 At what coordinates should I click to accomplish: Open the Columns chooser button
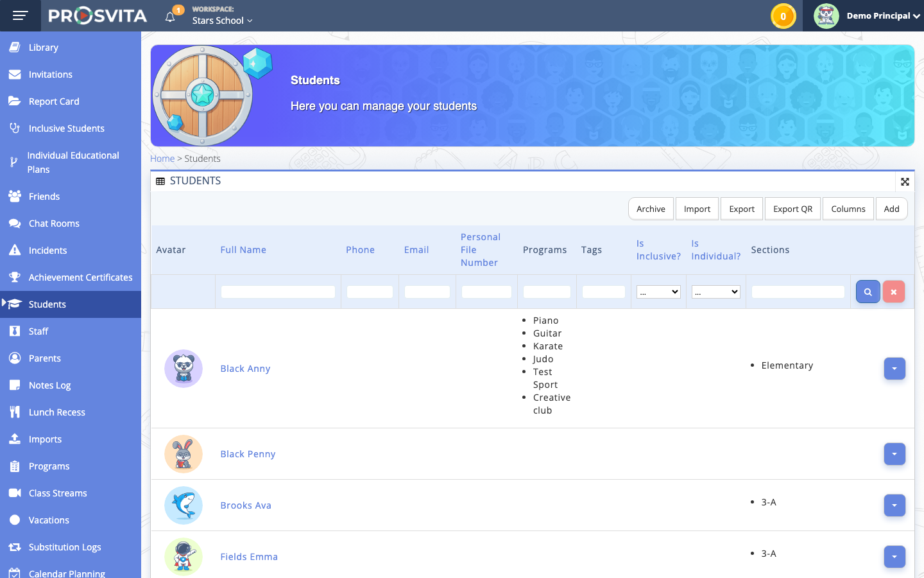[848, 209]
